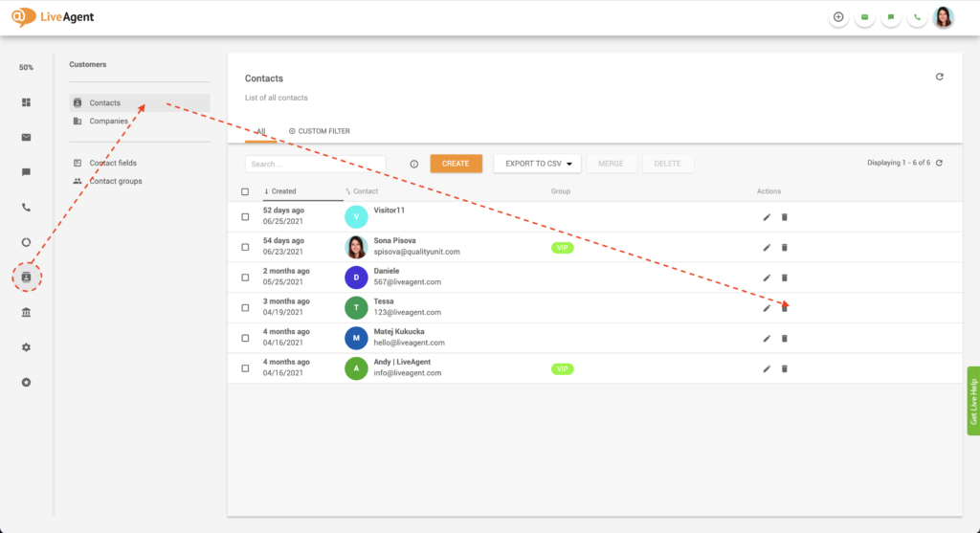Image resolution: width=980 pixels, height=533 pixels.
Task: Delete the Tessa contact using trash icon
Action: [785, 308]
